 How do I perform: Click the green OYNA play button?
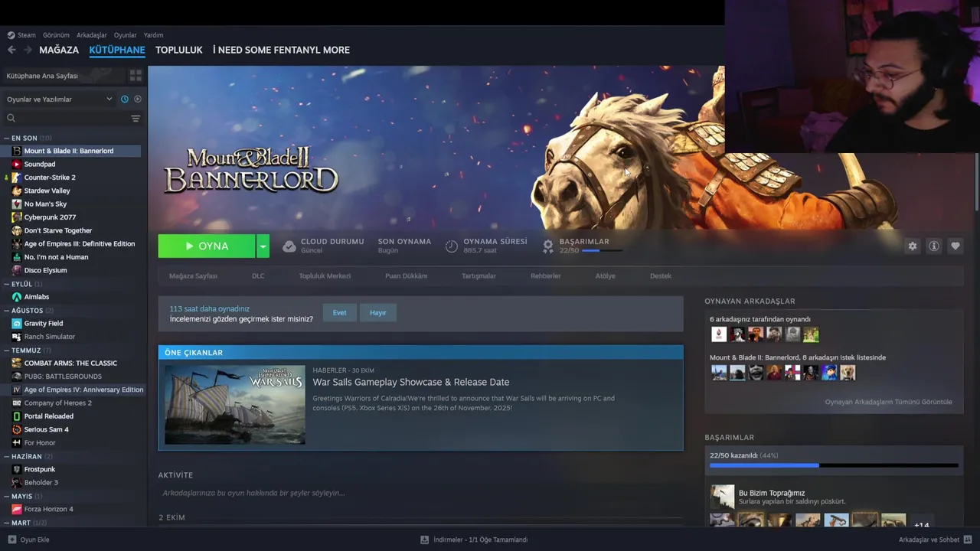point(207,246)
